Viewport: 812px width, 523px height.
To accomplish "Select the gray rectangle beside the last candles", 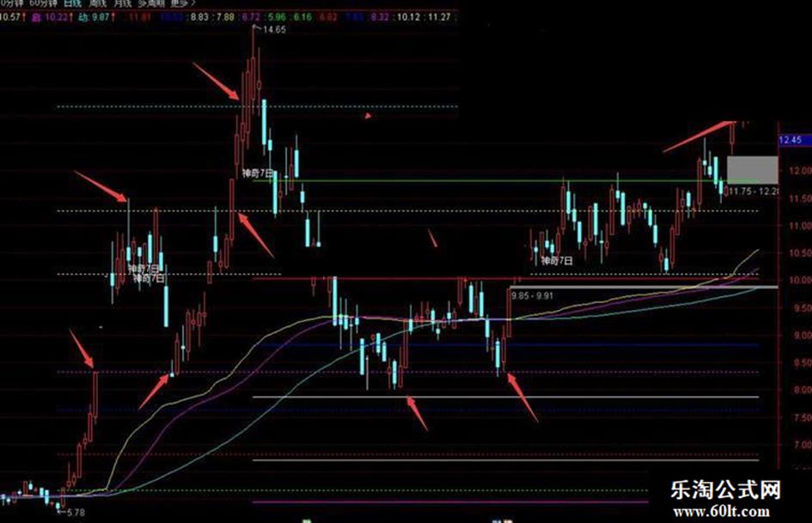I will [x=752, y=169].
